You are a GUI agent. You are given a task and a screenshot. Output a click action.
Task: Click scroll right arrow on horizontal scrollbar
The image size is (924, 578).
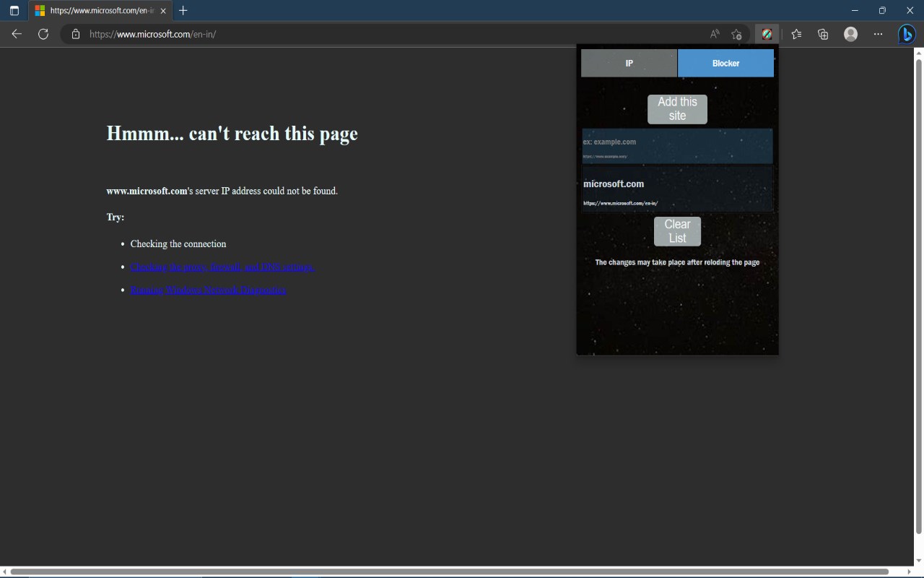(x=909, y=572)
